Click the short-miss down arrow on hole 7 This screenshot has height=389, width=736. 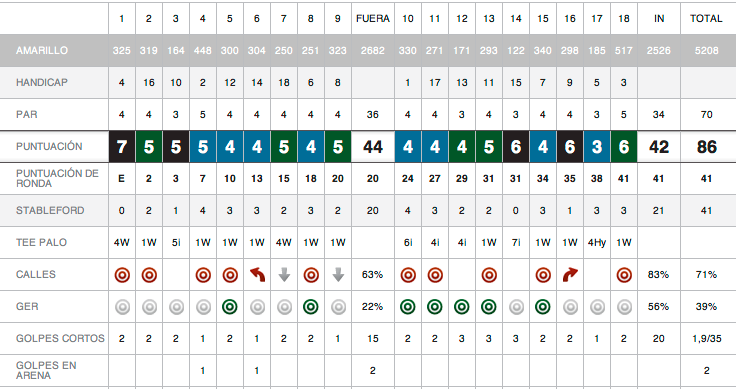click(x=284, y=275)
